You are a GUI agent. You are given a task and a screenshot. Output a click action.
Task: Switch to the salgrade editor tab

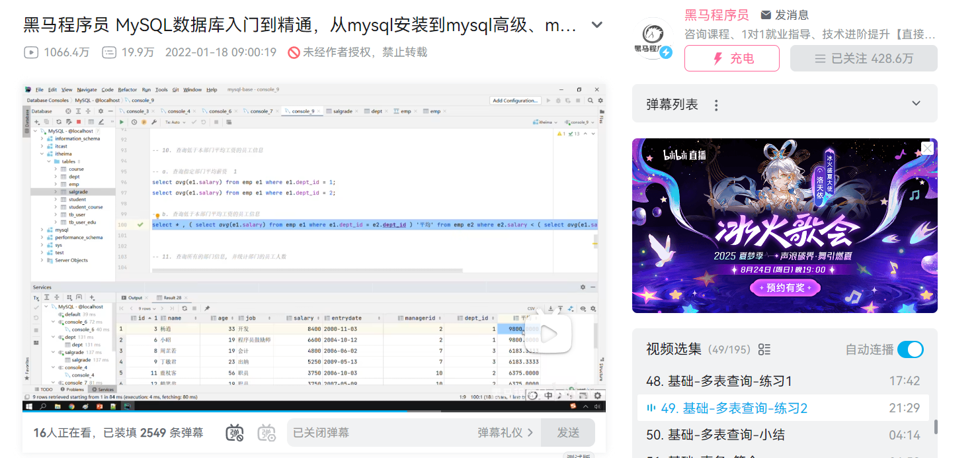click(x=343, y=111)
